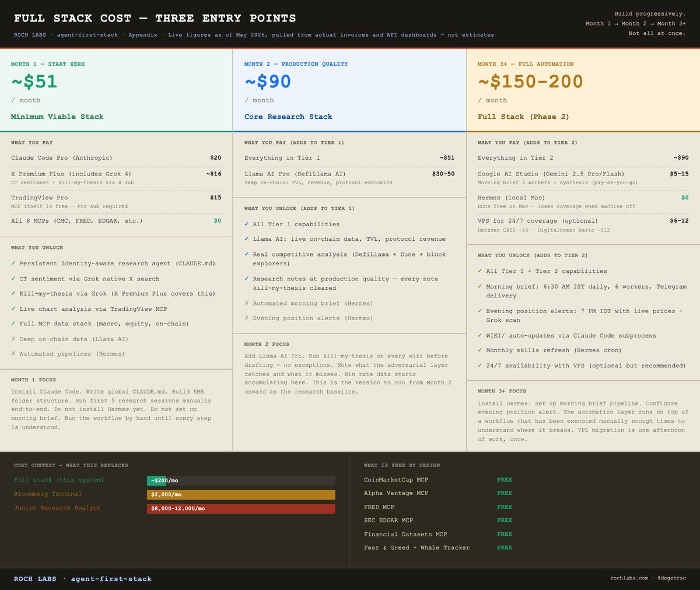Click the ~$150–200 Month 3+ price

530,82
